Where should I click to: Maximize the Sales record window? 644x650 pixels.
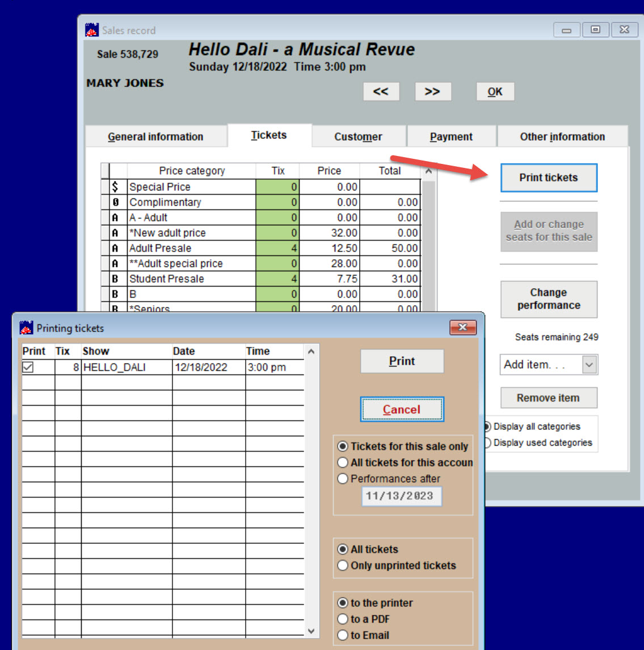pos(595,30)
